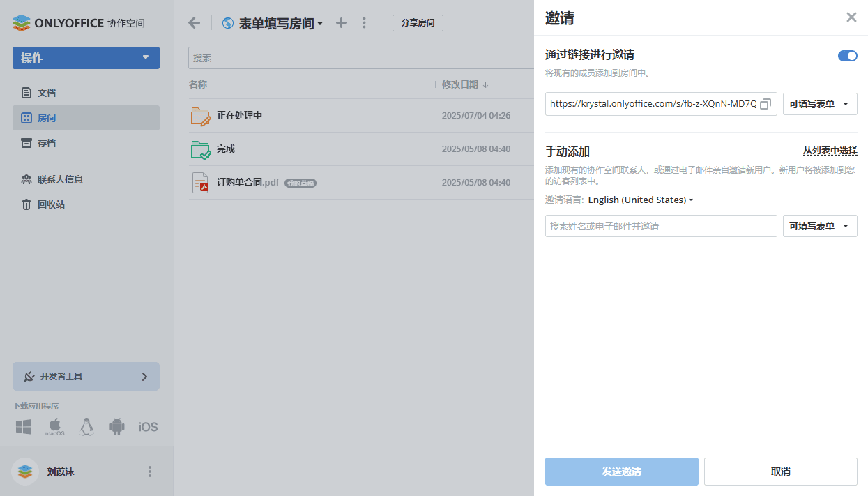Viewport: 868px width, 496px height.
Task: Click the trash bin icon
Action: point(26,204)
